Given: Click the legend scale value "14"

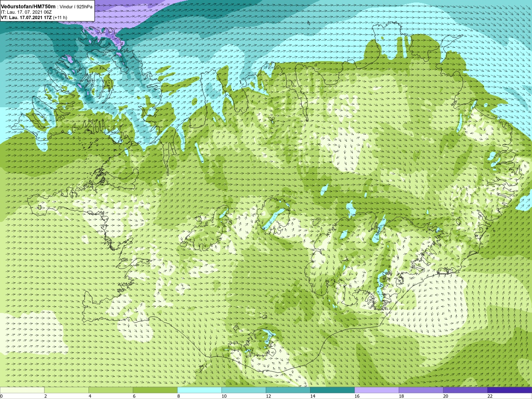Looking at the screenshot, I should pyautogui.click(x=313, y=396).
